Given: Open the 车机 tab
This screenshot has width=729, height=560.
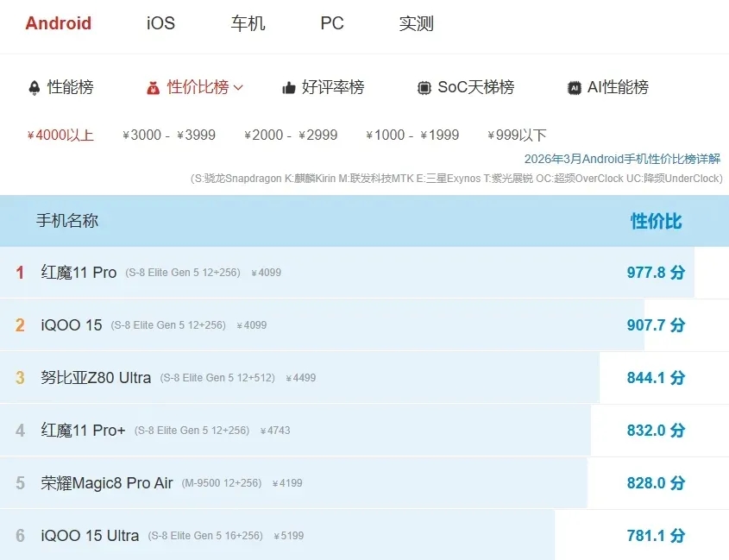Looking at the screenshot, I should 248,23.
